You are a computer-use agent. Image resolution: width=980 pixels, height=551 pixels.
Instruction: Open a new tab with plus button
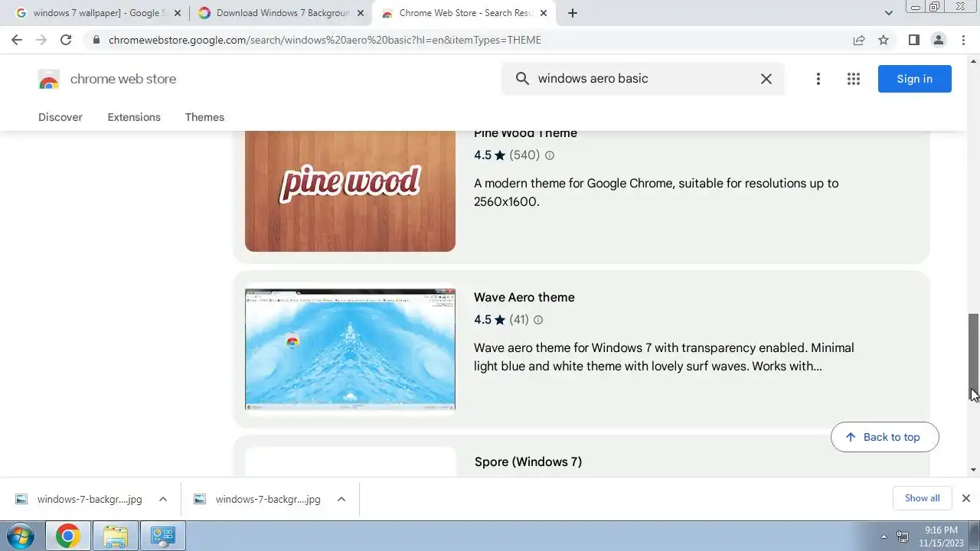click(x=573, y=13)
